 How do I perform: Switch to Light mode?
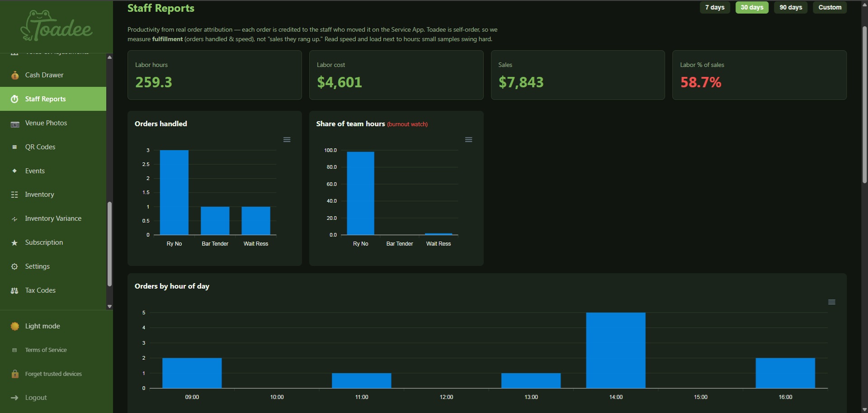(56, 326)
